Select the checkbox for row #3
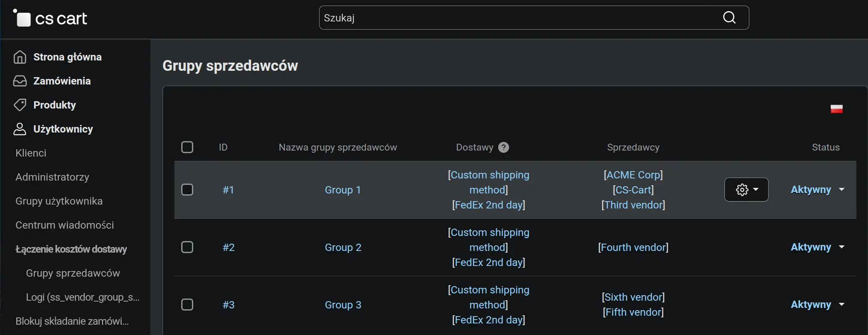The image size is (868, 335). [187, 305]
